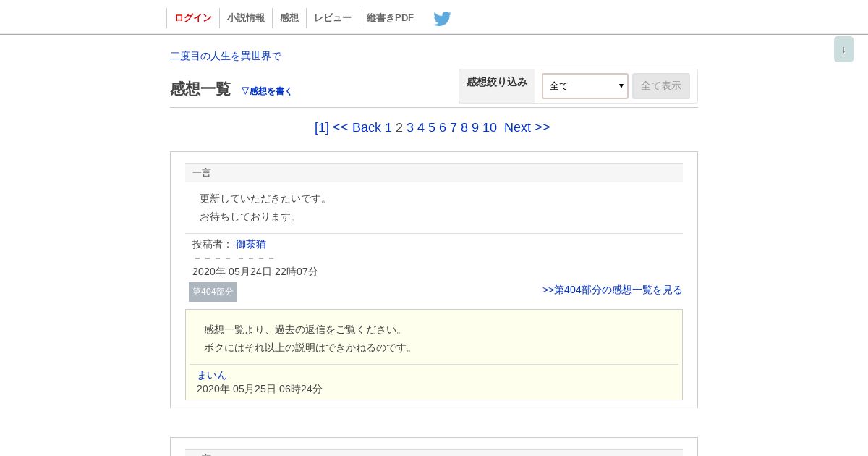Click the 全て表示 button
Image resolution: width=868 pixels, height=456 pixels.
(661, 86)
